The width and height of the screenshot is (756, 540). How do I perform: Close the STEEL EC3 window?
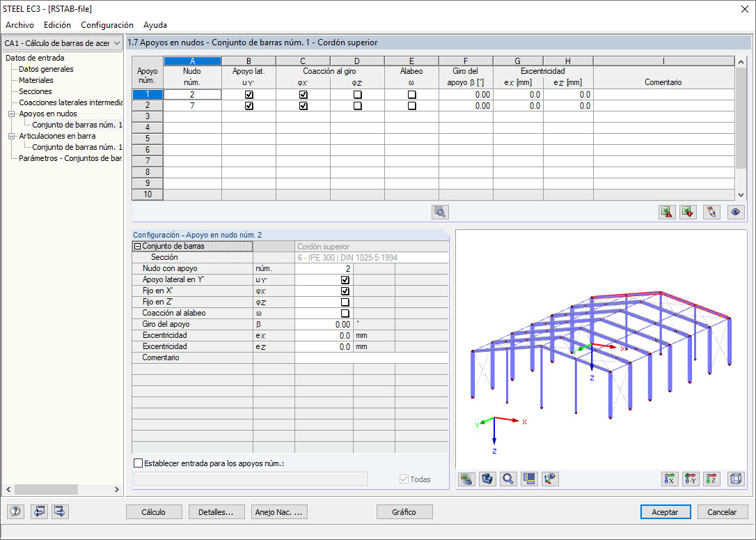click(744, 9)
